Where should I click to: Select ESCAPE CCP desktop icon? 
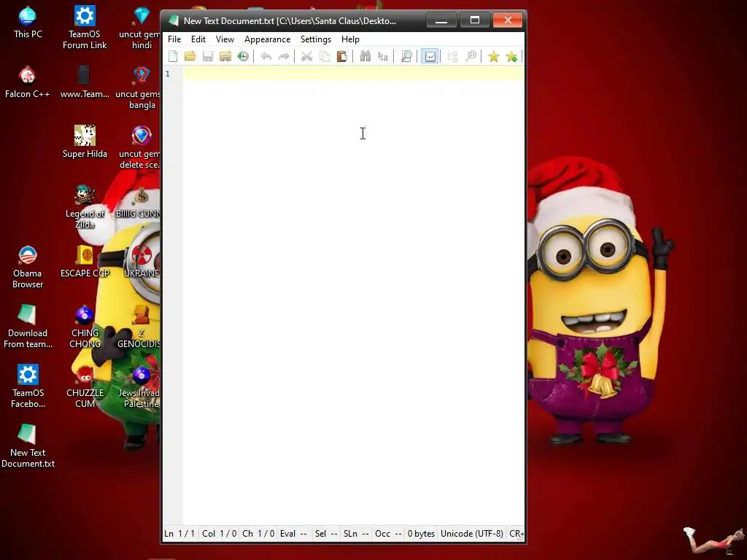point(85,262)
